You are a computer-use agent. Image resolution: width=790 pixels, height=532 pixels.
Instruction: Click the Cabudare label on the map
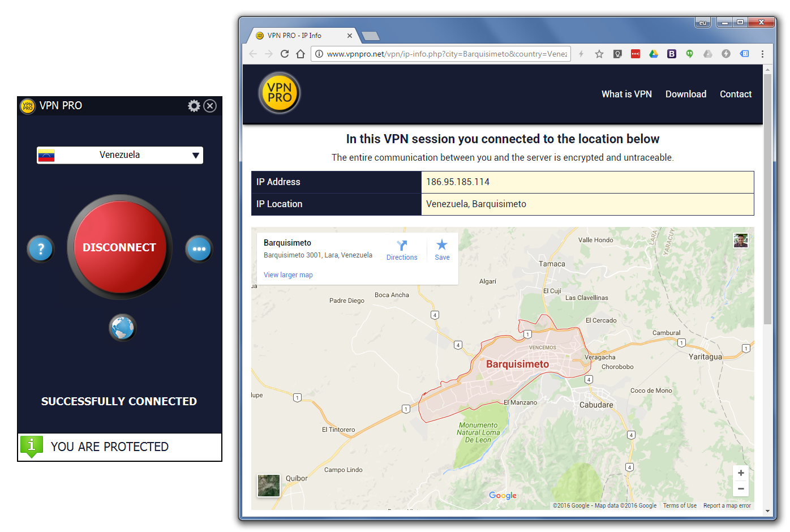(x=596, y=405)
